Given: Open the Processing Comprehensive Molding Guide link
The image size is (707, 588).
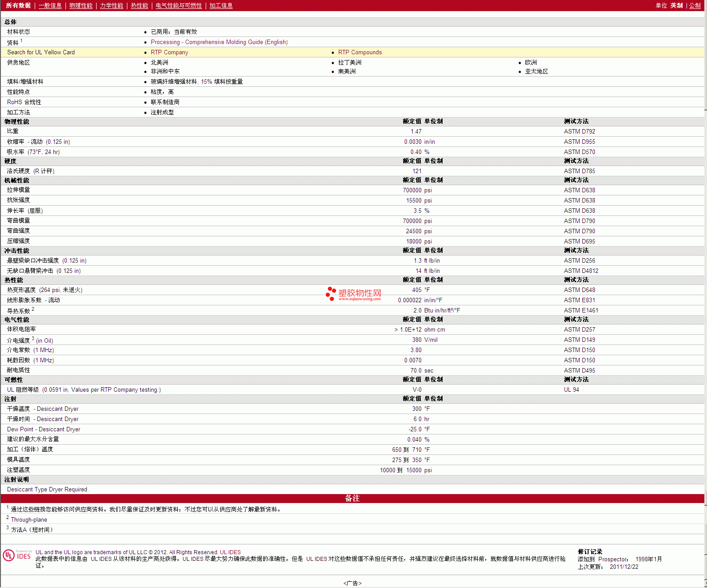Looking at the screenshot, I should (x=219, y=42).
